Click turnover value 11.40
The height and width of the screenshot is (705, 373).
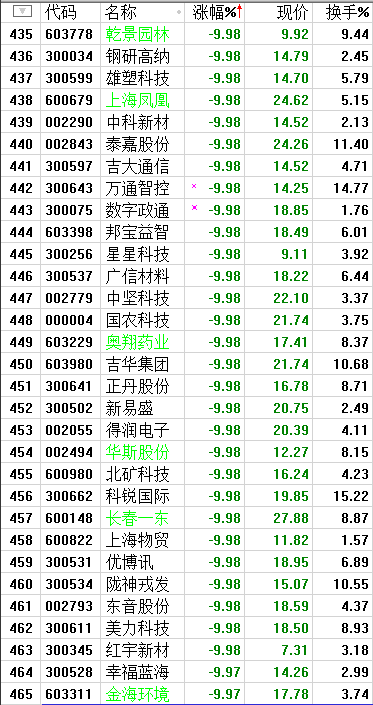click(351, 144)
